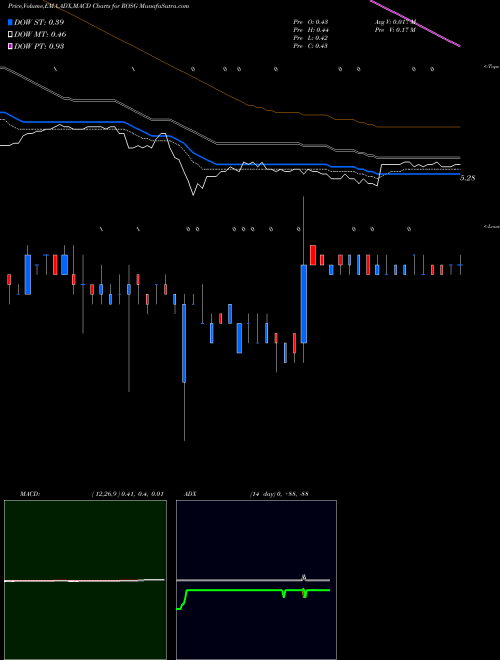Click the white DOW MT legend swatch
Screen dimensions: 500x660
tap(10, 35)
